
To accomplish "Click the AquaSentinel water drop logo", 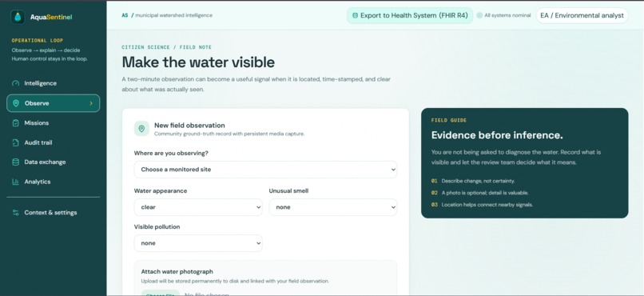I will pyautogui.click(x=18, y=17).
